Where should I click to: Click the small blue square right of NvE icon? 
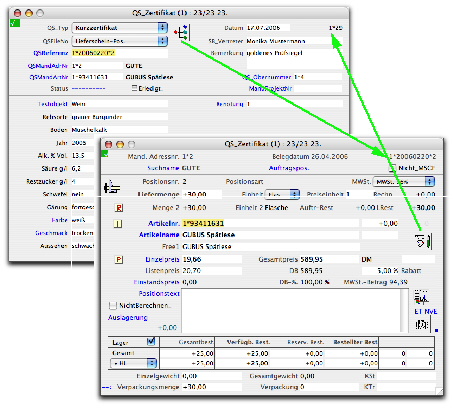(436, 330)
